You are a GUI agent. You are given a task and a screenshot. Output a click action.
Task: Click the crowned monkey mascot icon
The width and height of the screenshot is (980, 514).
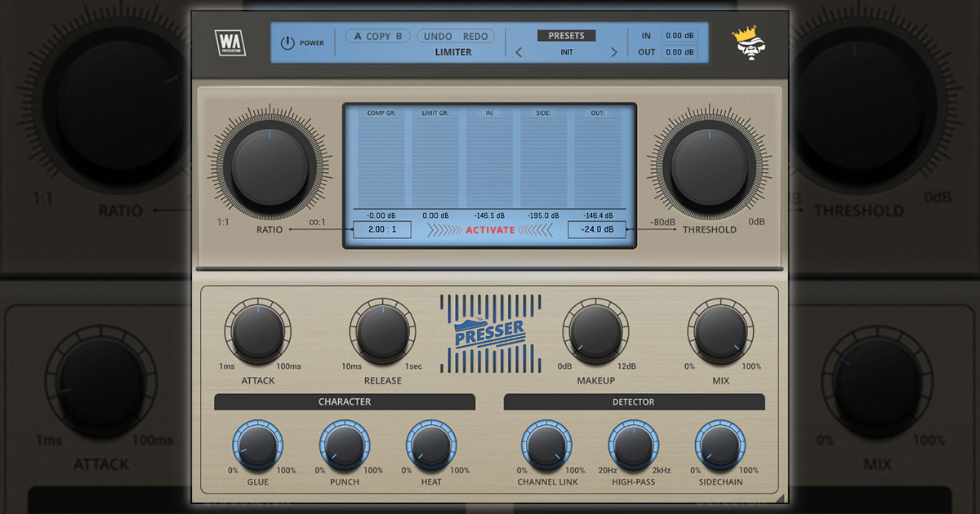click(750, 44)
